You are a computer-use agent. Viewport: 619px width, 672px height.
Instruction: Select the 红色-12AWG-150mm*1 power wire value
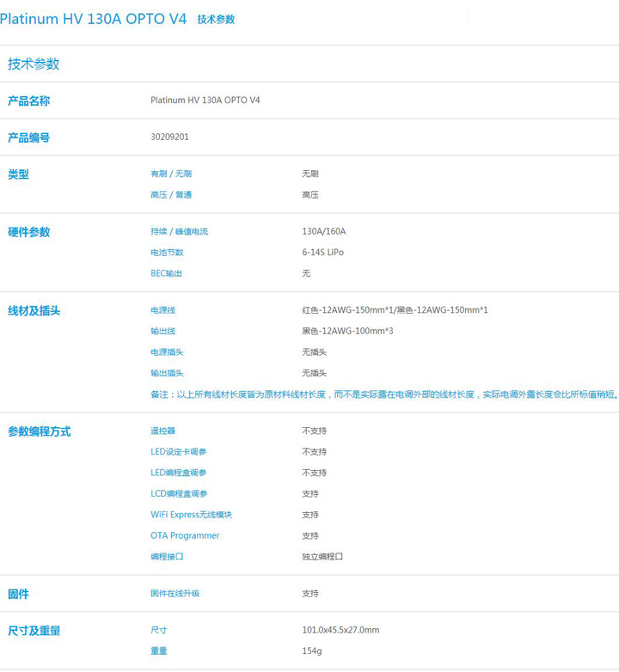[x=347, y=310]
